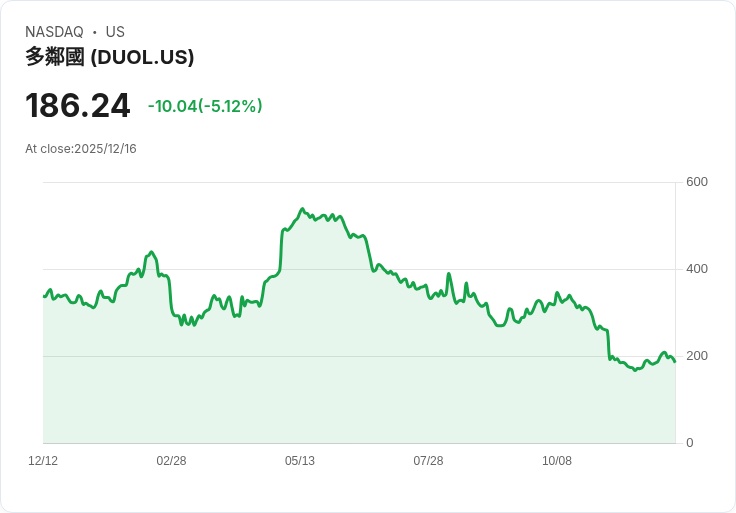
Task: Click the 600 price axis label
Action: pos(697,182)
